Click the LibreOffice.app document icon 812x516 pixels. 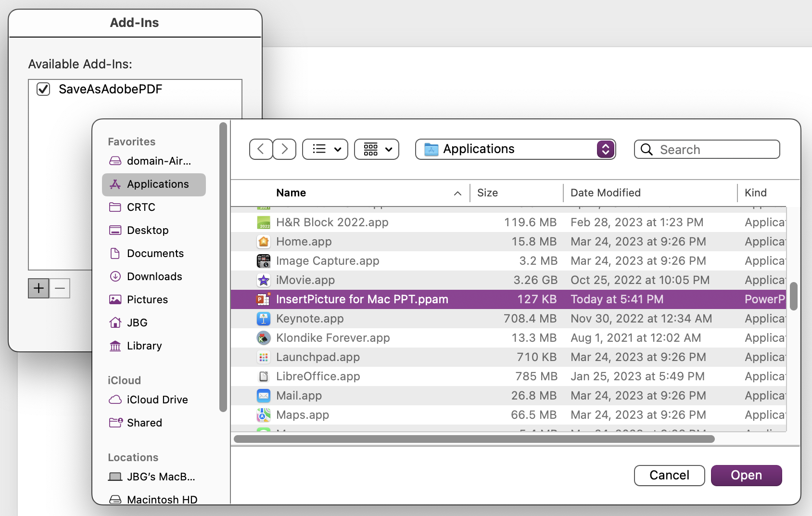(264, 376)
